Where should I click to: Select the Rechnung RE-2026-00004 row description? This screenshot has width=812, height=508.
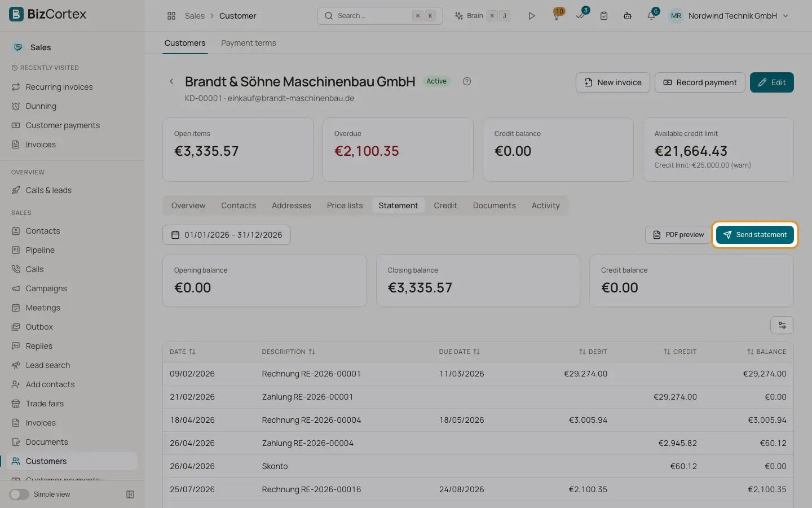tap(311, 420)
